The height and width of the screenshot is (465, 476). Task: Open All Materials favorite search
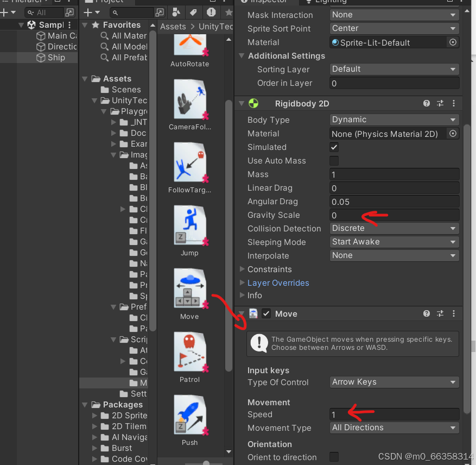(124, 36)
